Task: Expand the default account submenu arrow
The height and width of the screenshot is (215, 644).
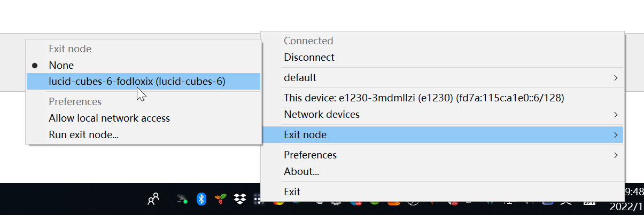Action: (x=616, y=78)
